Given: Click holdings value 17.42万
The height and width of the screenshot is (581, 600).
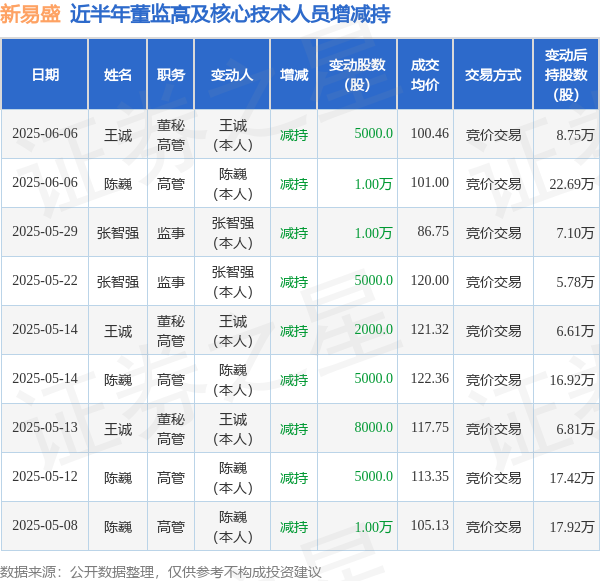Looking at the screenshot, I should click(x=572, y=478).
